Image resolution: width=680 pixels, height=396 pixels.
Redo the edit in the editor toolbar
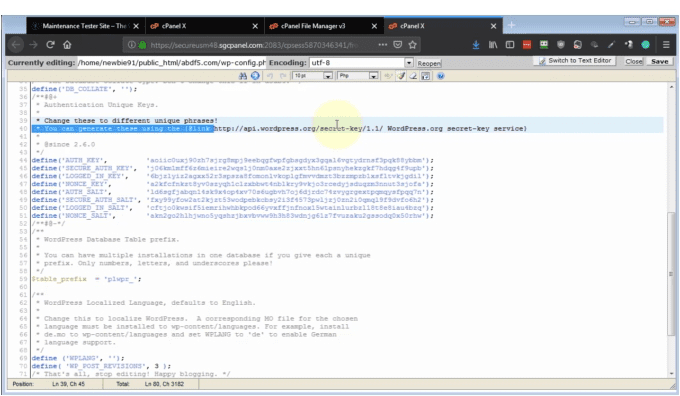(283, 76)
